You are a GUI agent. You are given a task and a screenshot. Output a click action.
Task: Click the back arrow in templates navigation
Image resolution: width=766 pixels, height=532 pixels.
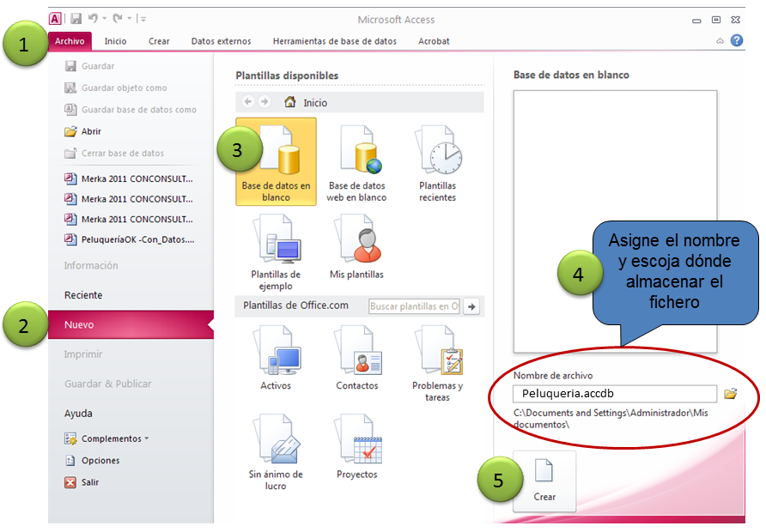[x=248, y=101]
